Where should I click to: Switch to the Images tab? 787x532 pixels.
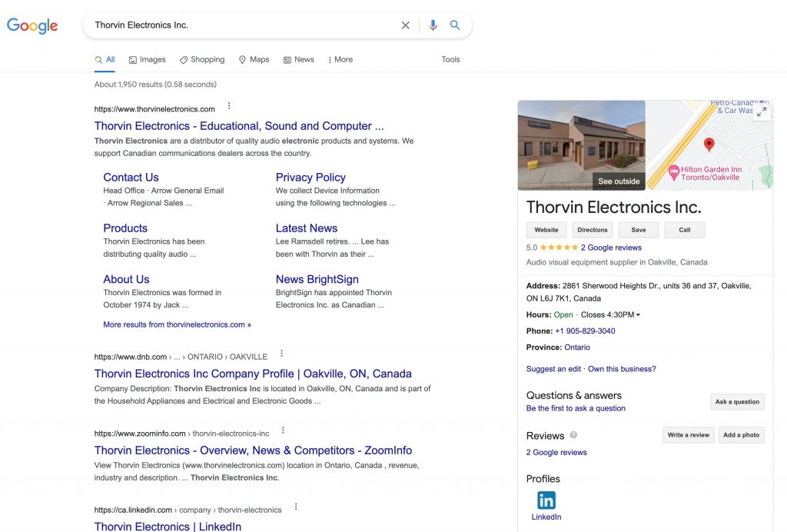(147, 60)
